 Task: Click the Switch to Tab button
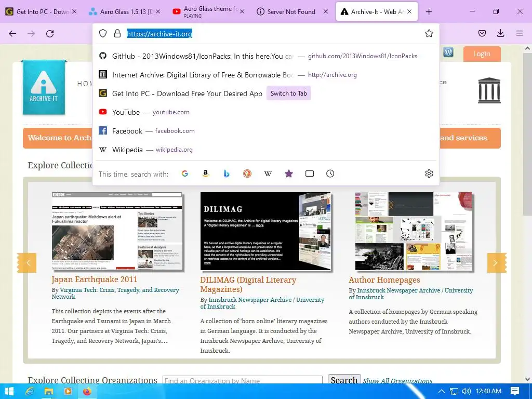click(289, 94)
